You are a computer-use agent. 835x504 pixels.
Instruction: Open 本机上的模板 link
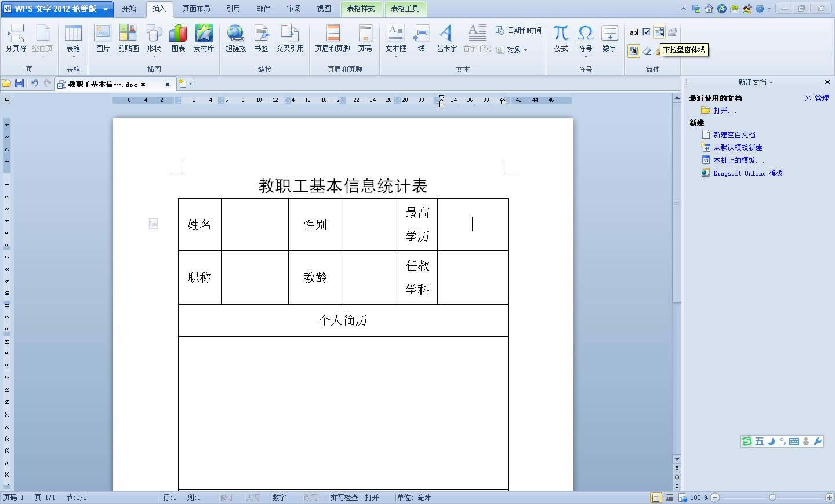pos(738,160)
